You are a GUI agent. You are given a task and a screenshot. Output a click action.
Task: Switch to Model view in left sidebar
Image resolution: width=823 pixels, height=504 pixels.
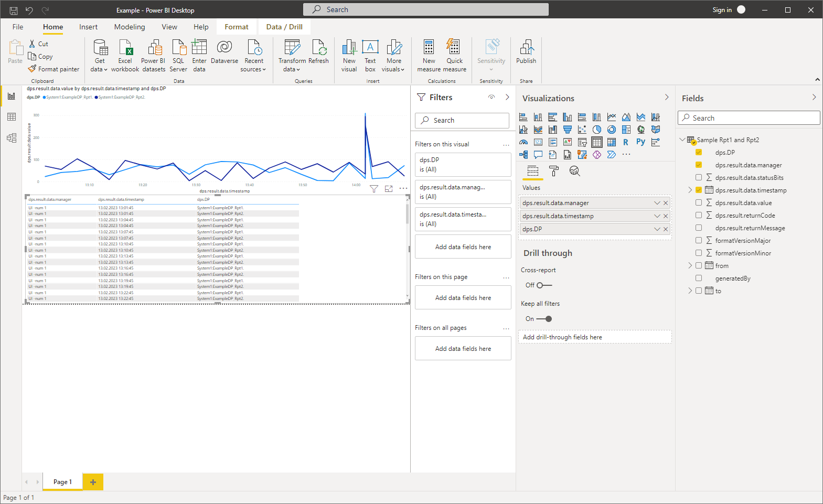pos(12,138)
